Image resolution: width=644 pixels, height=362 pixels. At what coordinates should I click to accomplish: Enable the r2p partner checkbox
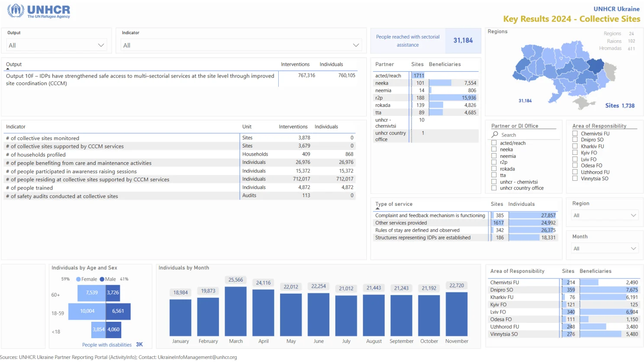(494, 162)
